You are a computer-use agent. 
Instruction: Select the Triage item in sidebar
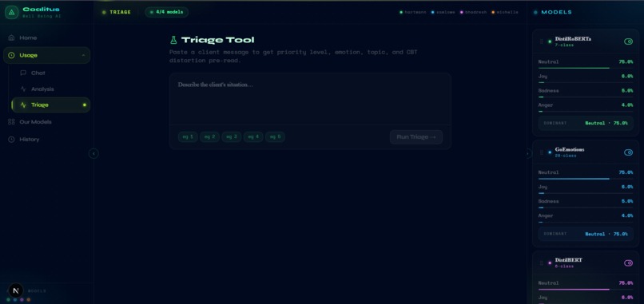[51, 105]
